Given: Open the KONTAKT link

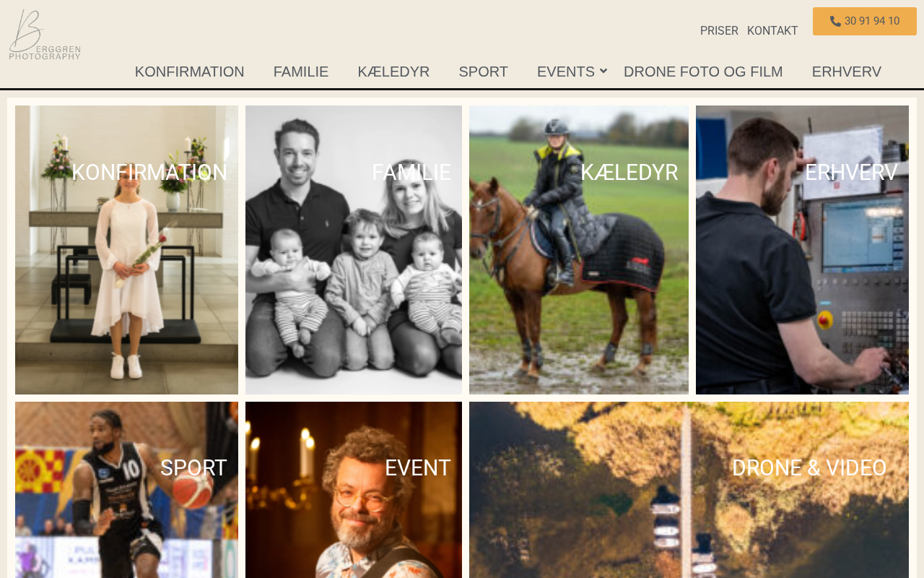Looking at the screenshot, I should tap(772, 31).
